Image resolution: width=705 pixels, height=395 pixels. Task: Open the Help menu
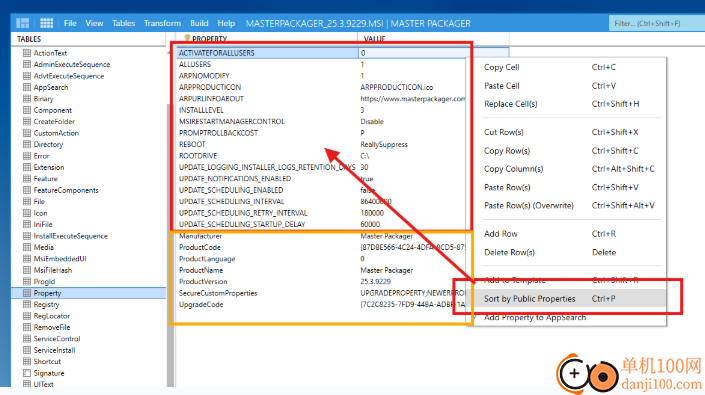pos(226,23)
